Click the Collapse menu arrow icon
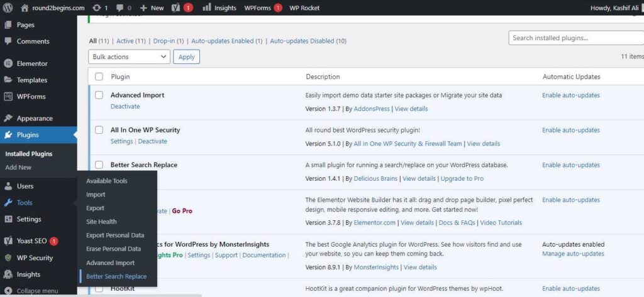The width and height of the screenshot is (644, 297). tap(8, 291)
